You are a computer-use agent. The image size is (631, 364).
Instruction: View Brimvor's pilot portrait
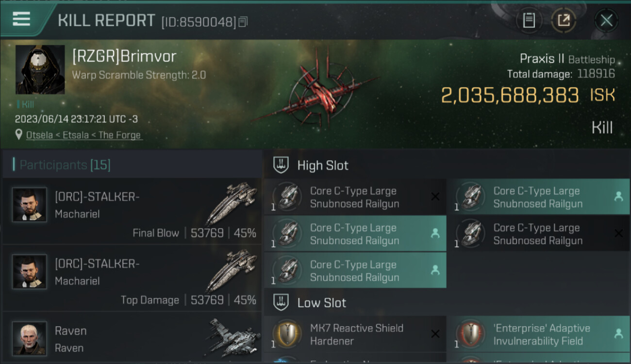(40, 69)
